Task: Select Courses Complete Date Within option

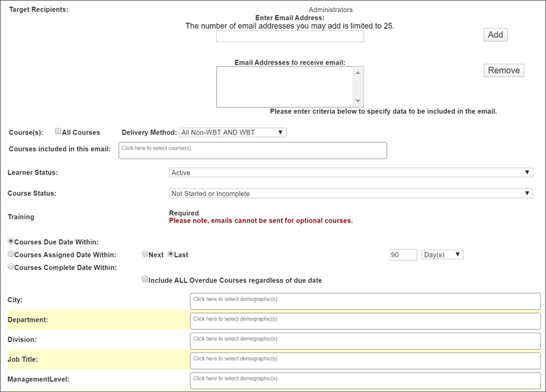Action: tap(11, 266)
